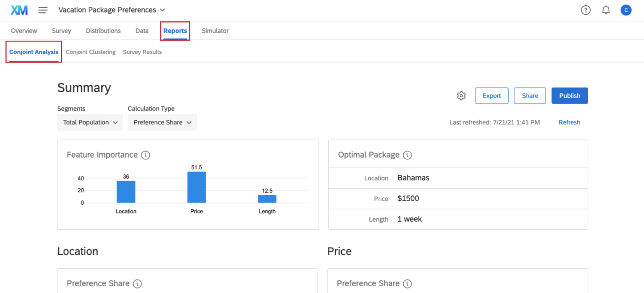View the Survey Results tab
Image resolution: width=644 pixels, height=293 pixels.
[x=142, y=52]
